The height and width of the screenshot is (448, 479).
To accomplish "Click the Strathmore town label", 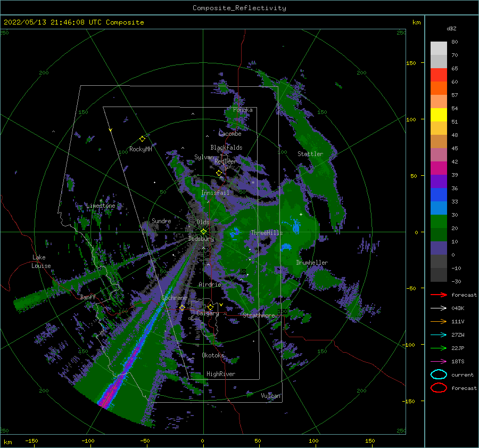I will coord(259,315).
